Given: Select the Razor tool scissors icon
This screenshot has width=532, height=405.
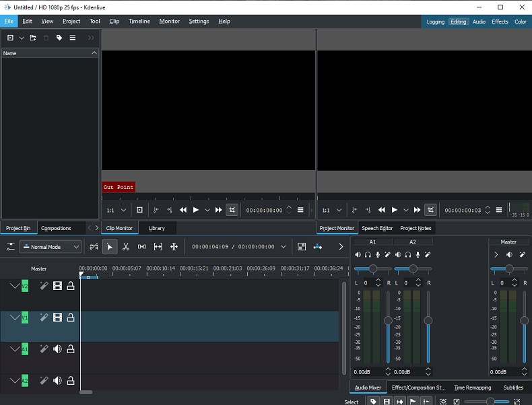Looking at the screenshot, I should [126, 247].
